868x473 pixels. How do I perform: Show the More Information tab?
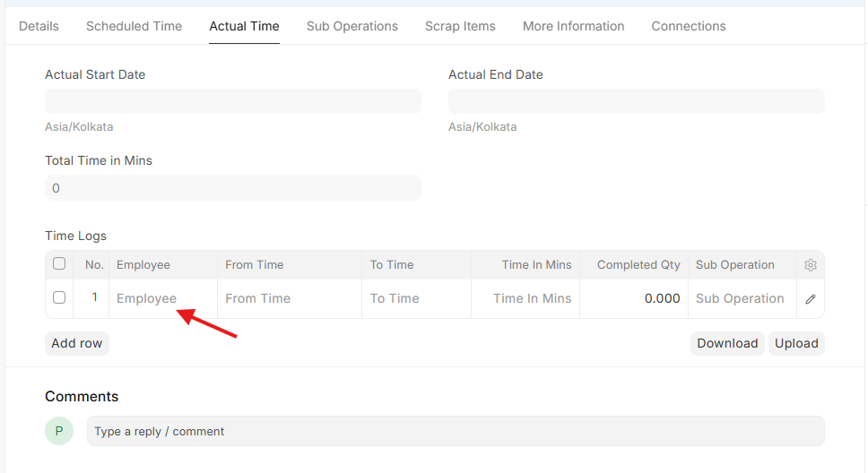(x=573, y=26)
